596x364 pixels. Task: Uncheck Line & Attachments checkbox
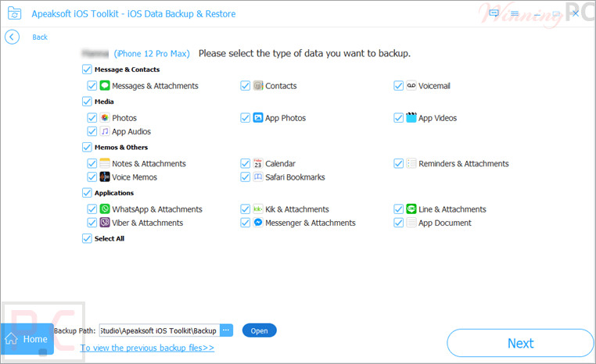[x=398, y=209]
